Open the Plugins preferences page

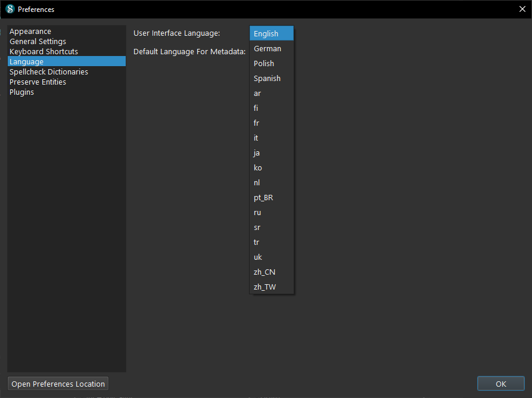(21, 92)
